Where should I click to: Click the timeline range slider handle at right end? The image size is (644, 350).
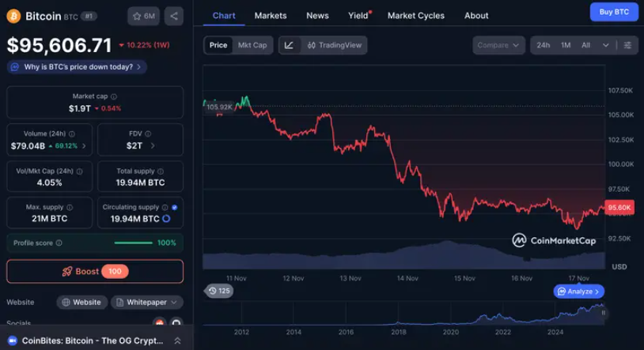(604, 314)
